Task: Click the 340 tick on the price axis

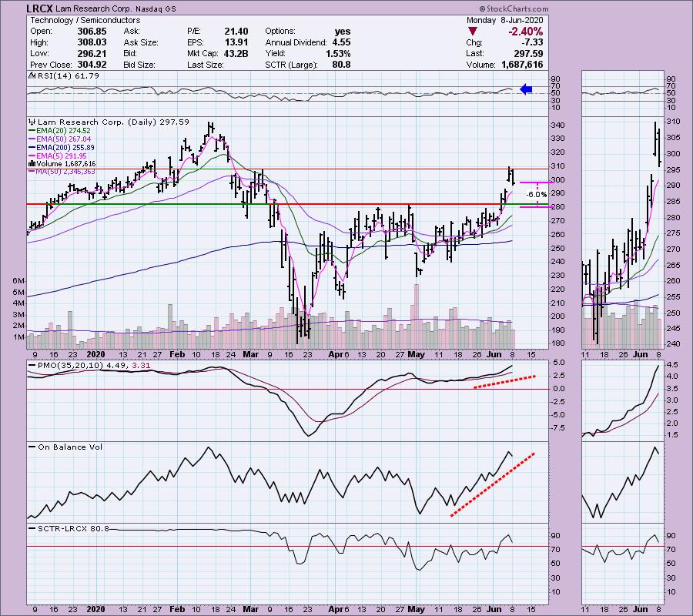Action: [557, 126]
